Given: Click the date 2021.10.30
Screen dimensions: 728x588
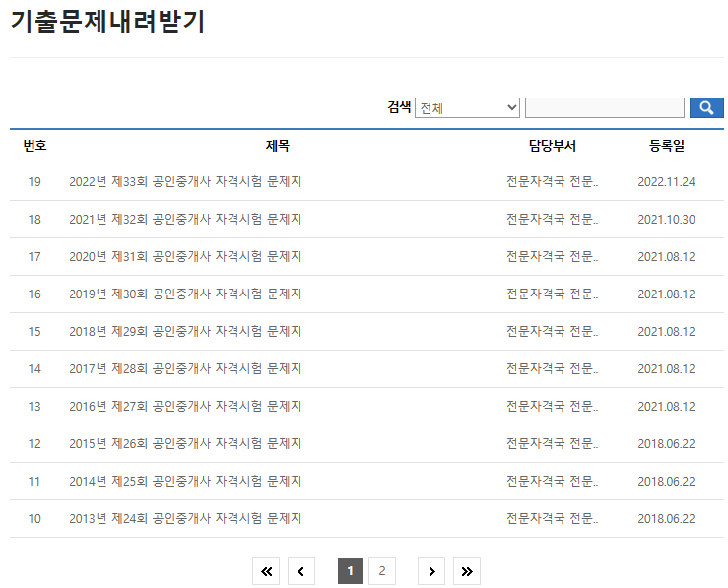Looking at the screenshot, I should (x=666, y=219).
